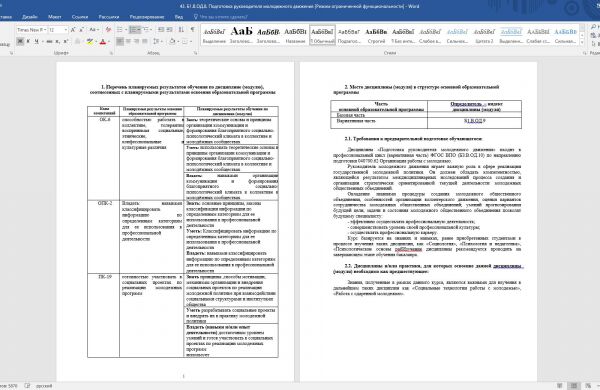Align text left
This screenshot has height=390, width=600.
coord(120,41)
